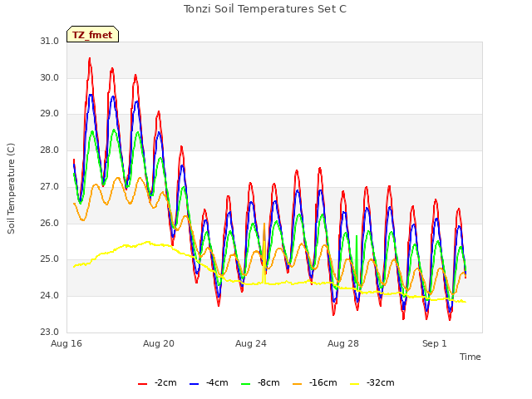Click the yellow spike after Aug 24
Image resolution: width=532 pixels, height=399 pixels.
pyautogui.click(x=264, y=261)
